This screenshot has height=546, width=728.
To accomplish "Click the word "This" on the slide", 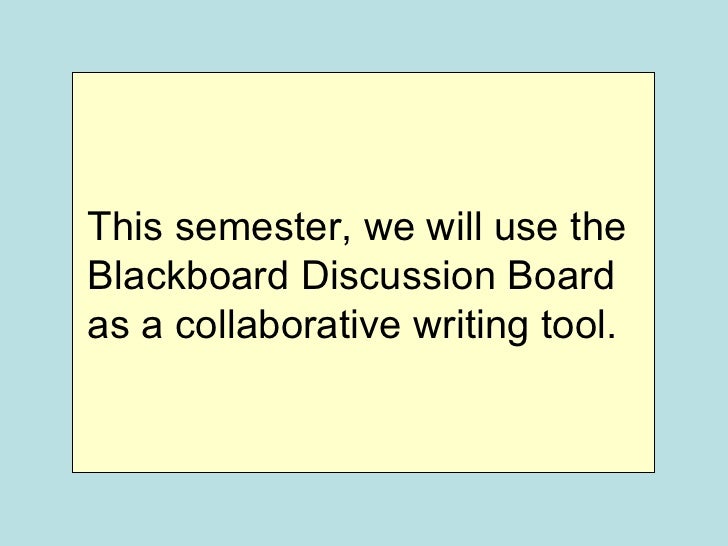I will click(125, 227).
